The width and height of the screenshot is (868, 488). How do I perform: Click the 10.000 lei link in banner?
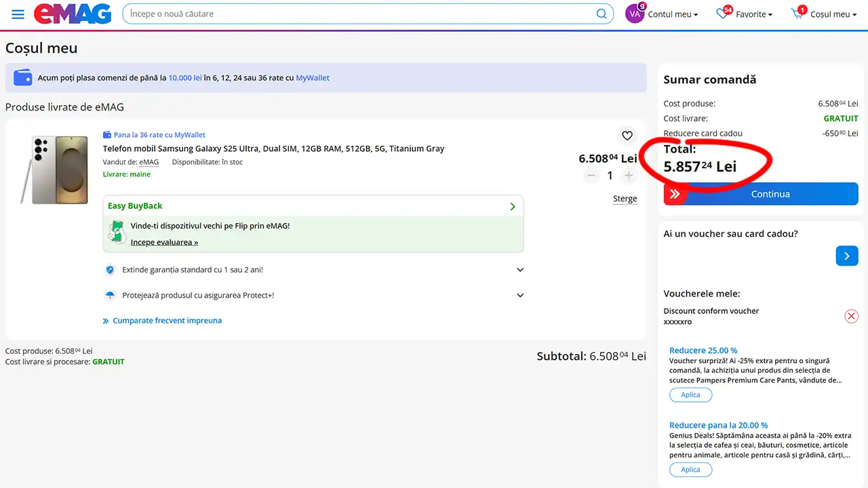185,78
